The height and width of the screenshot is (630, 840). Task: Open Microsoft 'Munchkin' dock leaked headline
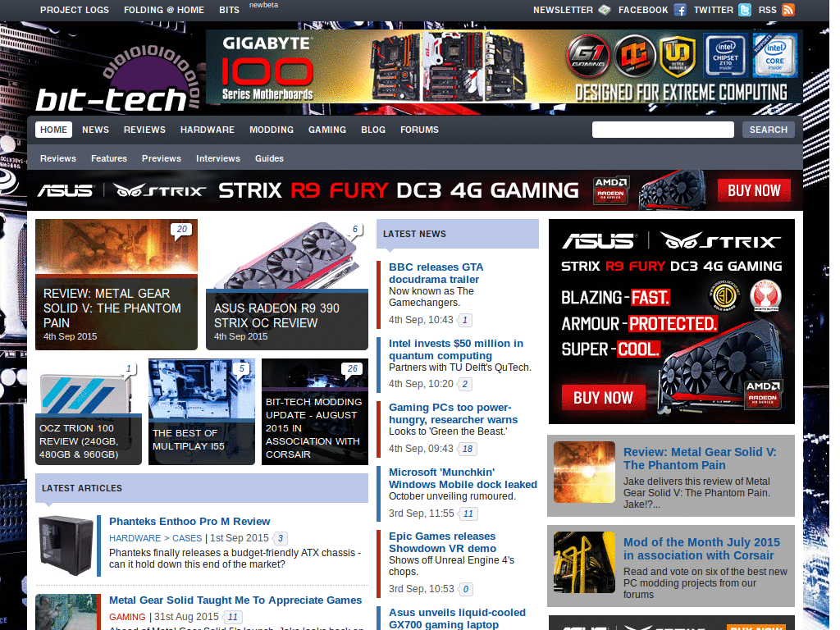click(x=463, y=478)
